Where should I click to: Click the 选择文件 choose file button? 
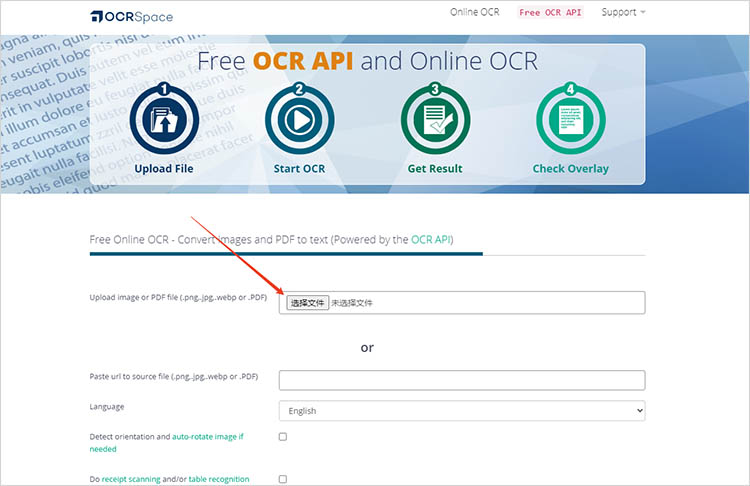pyautogui.click(x=308, y=303)
